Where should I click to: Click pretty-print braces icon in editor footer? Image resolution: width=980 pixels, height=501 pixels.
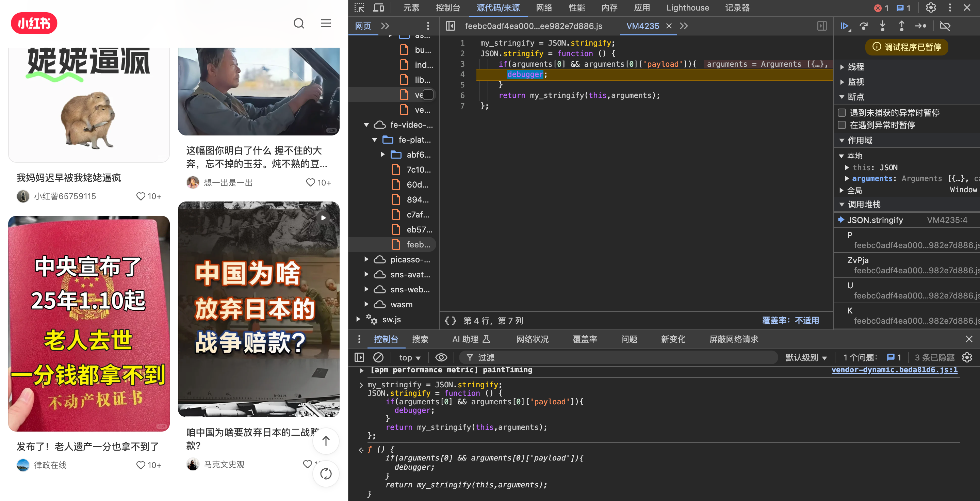coord(451,320)
